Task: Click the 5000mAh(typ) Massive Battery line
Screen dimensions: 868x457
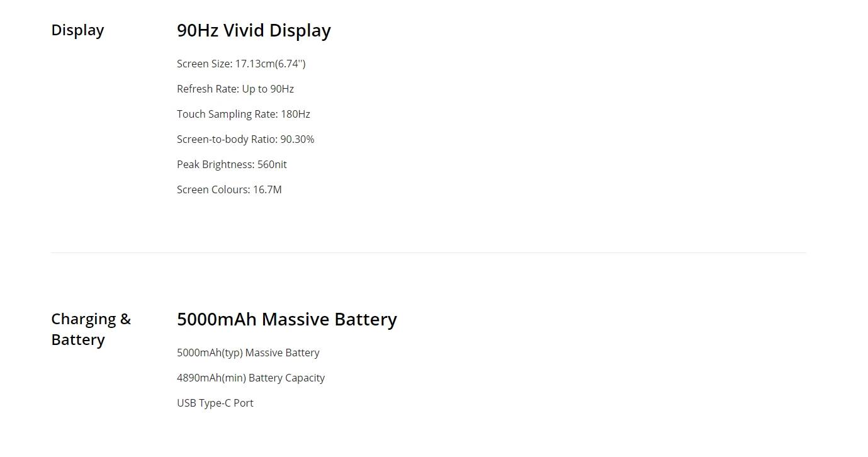Action: coord(248,353)
